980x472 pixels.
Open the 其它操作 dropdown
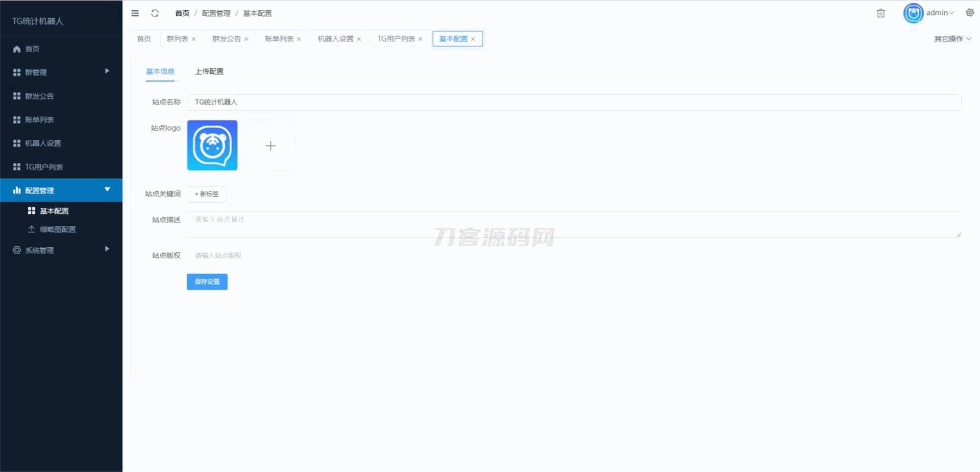tap(952, 39)
